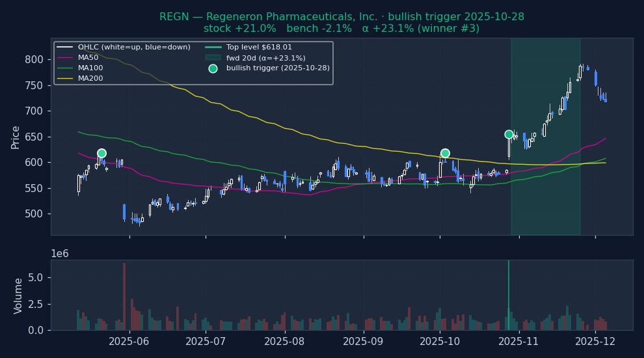This screenshot has width=644, height=358.
Task: Click the green circle icon in the legend
Action: point(213,68)
